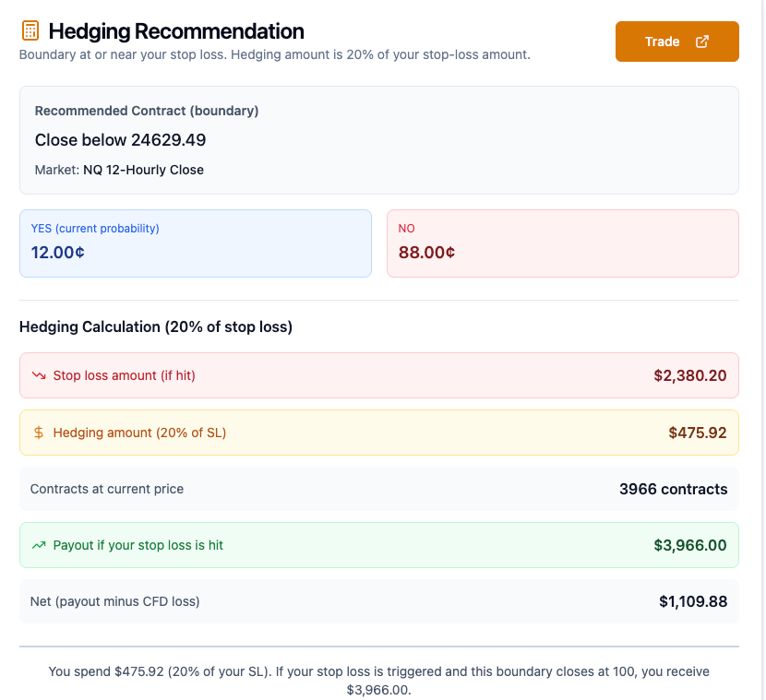Click the external link icon inside Trade button
Image resolution: width=766 pixels, height=700 pixels.
(701, 41)
